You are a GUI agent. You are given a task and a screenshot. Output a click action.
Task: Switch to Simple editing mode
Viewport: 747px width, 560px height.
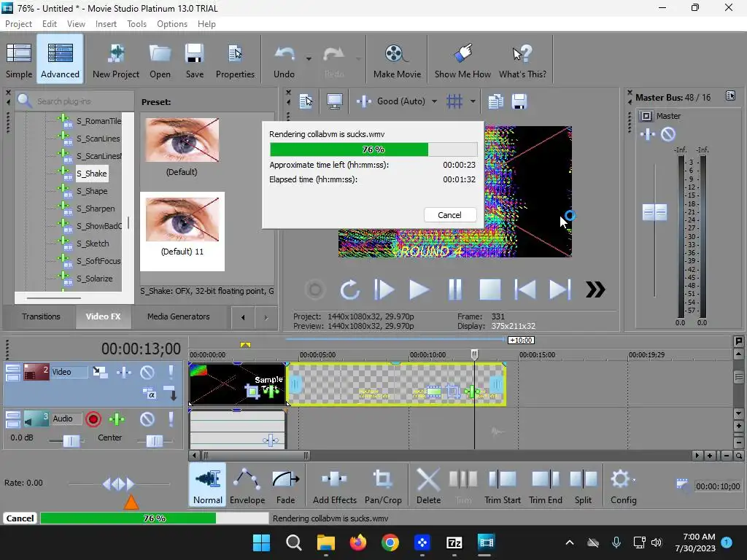point(18,60)
